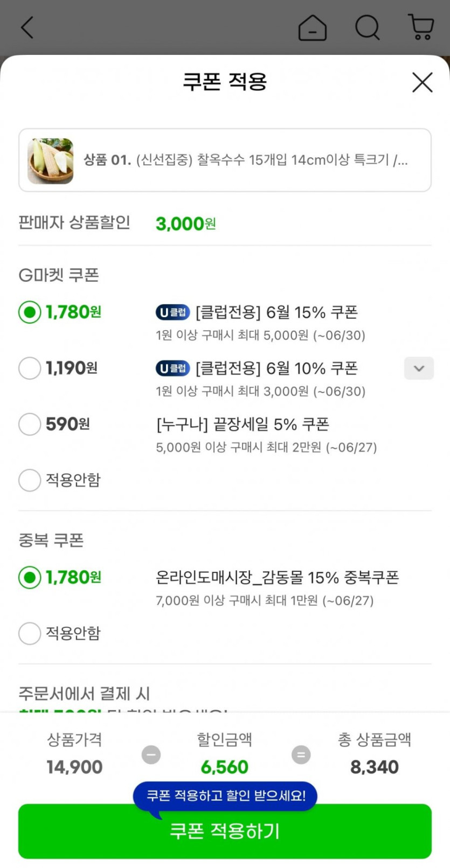This screenshot has width=450, height=868.
Task: Select the 590원 끝장세일 5% coupon
Action: coord(30,424)
